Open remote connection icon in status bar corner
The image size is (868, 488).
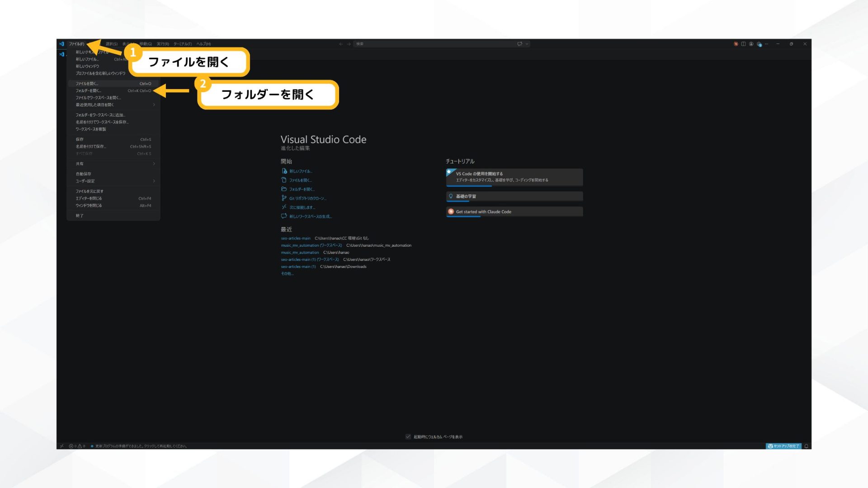pos(61,446)
